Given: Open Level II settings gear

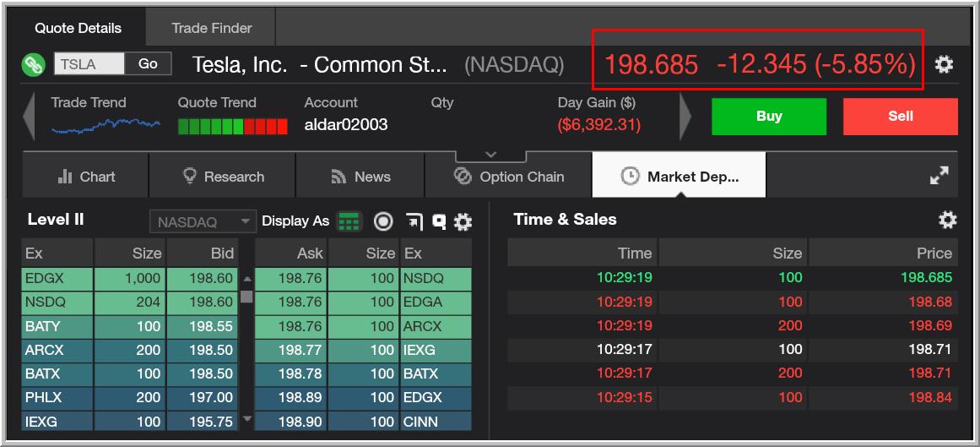Looking at the screenshot, I should pos(463,221).
